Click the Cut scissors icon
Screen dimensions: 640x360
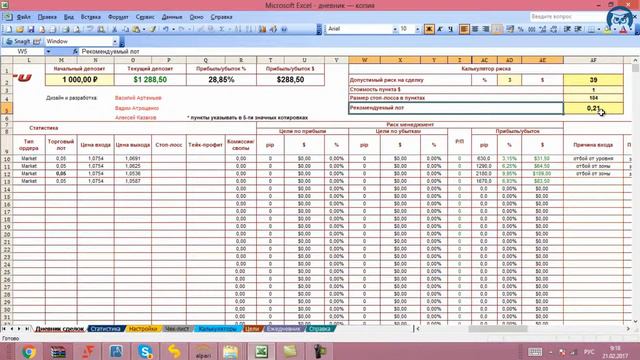[x=114, y=29]
